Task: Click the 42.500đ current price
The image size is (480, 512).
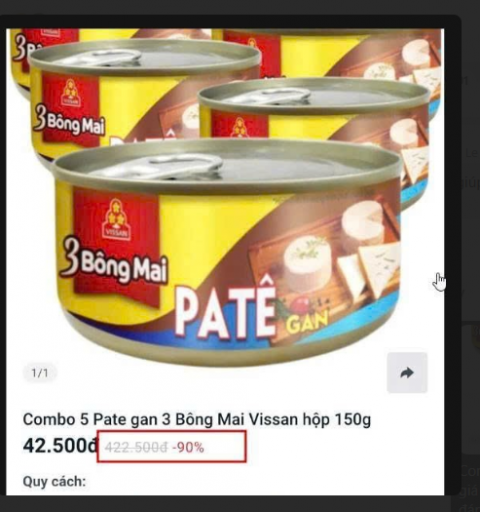Action: [61, 446]
